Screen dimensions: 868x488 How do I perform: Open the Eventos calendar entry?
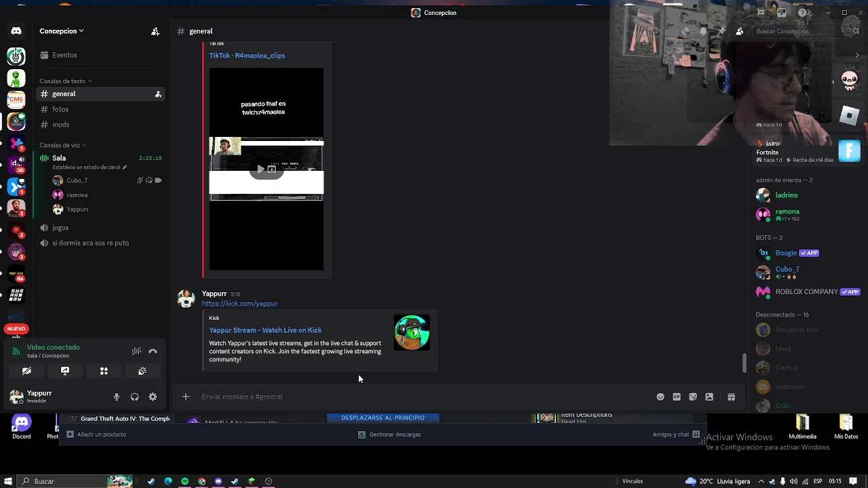64,55
